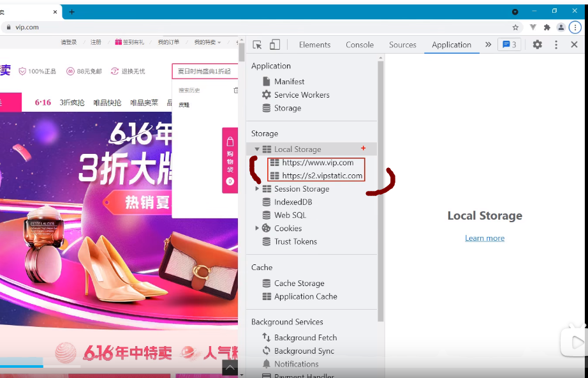Bookmark page with the star icon
Viewport: 588px width, 378px height.
click(x=515, y=27)
